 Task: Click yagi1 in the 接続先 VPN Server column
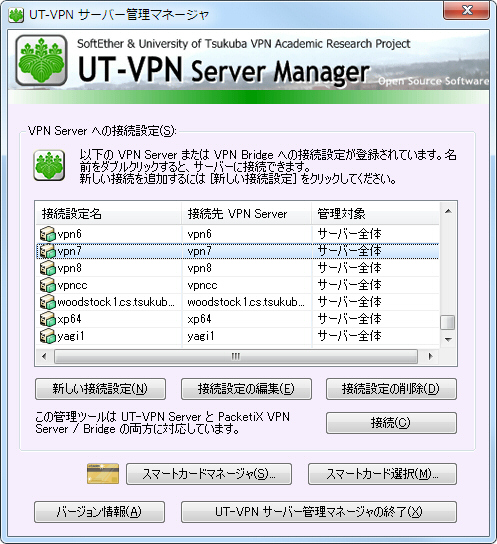click(x=201, y=336)
